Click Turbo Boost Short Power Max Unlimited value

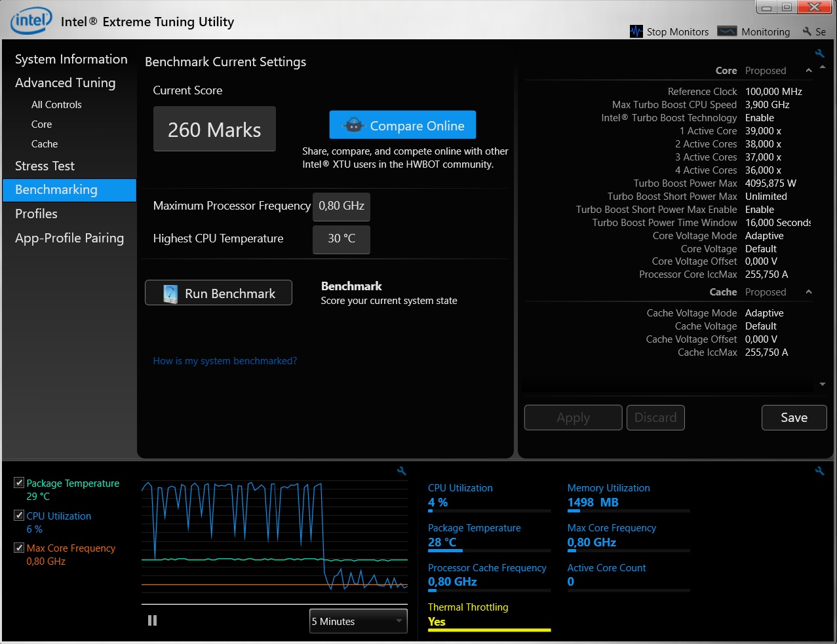click(x=766, y=197)
